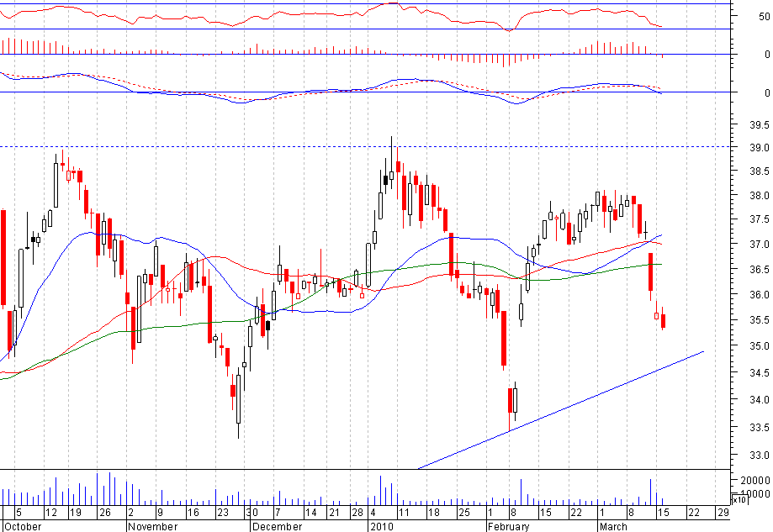
Task: Select the 38.5 price level label
Action: [760, 171]
